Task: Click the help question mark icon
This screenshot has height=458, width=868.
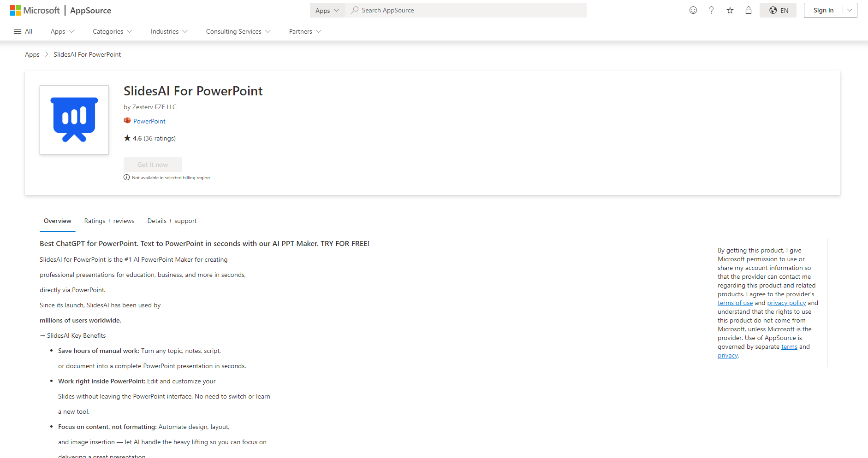Action: coord(711,10)
